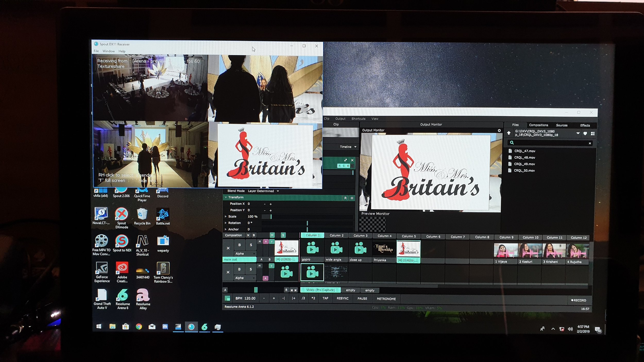Trigger the close up capture clip
644x362 pixels.
tap(360, 249)
